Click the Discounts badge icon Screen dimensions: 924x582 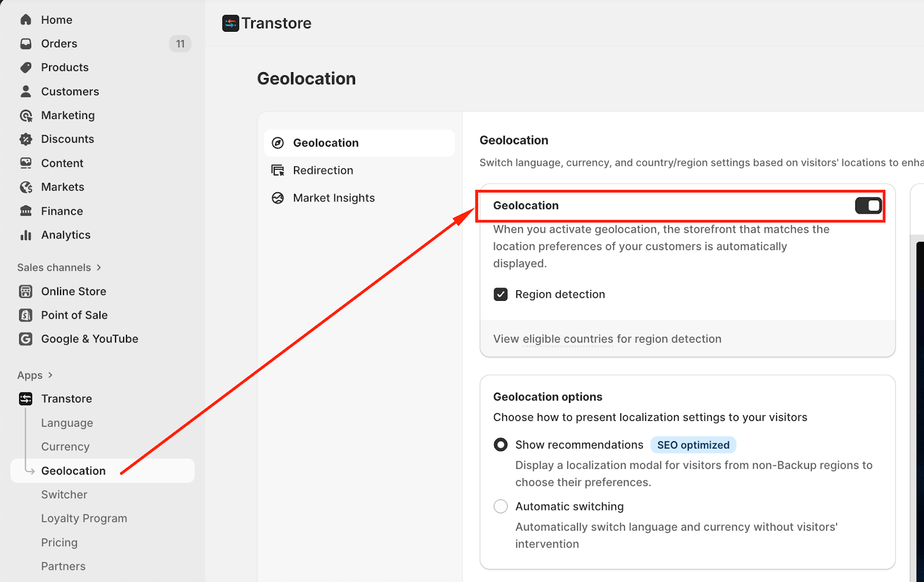tap(26, 139)
